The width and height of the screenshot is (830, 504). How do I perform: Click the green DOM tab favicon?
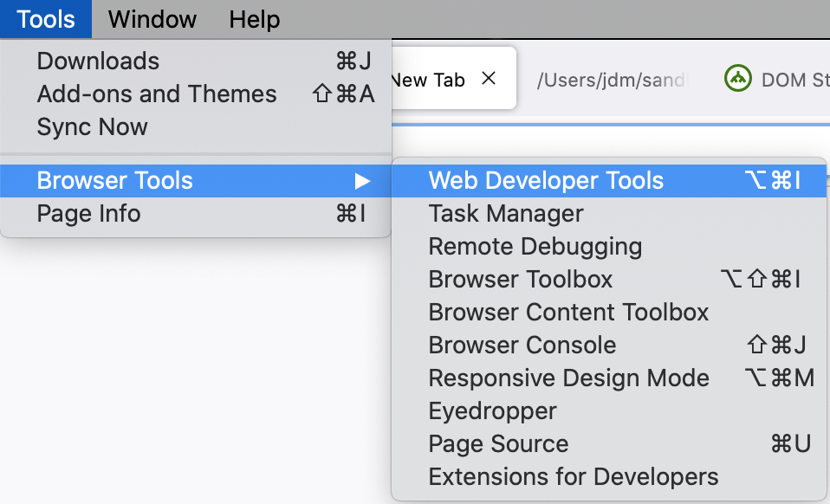point(737,79)
